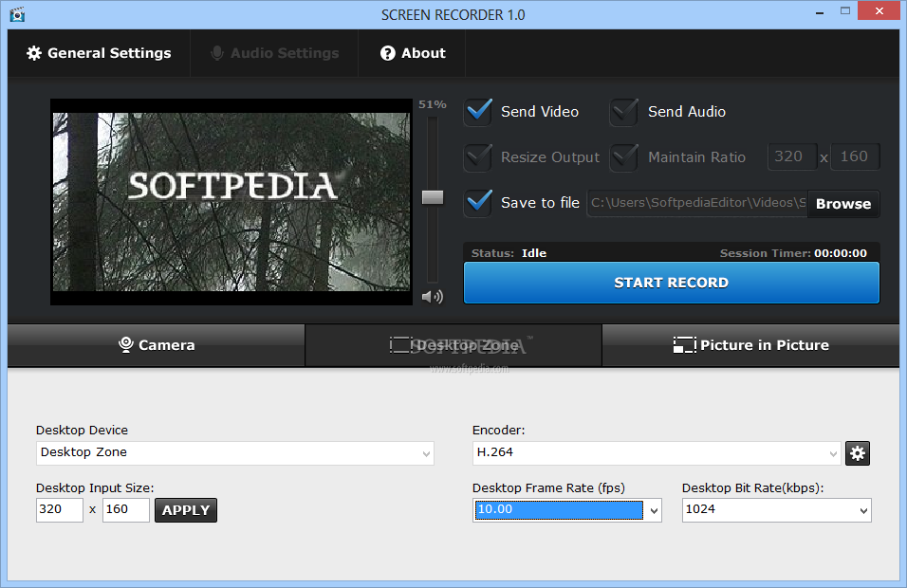Click Browse to choose save location
This screenshot has height=588, width=907.
tap(842, 204)
